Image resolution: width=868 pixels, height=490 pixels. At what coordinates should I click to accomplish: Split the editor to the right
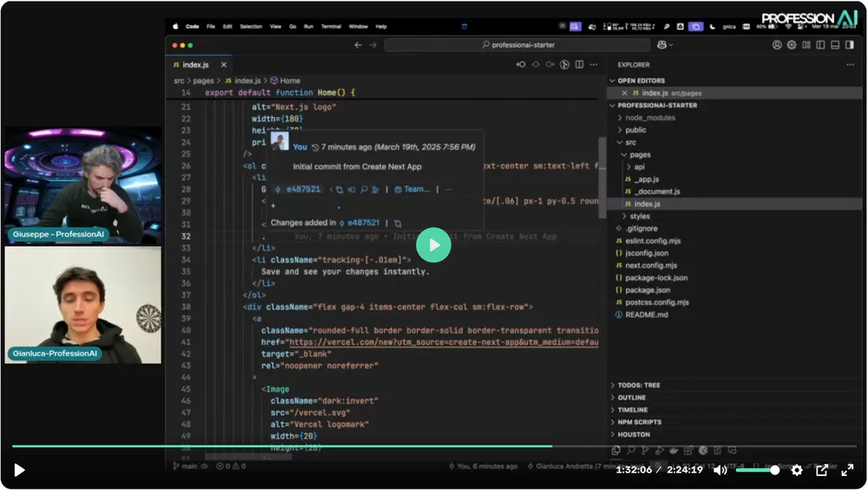(579, 65)
